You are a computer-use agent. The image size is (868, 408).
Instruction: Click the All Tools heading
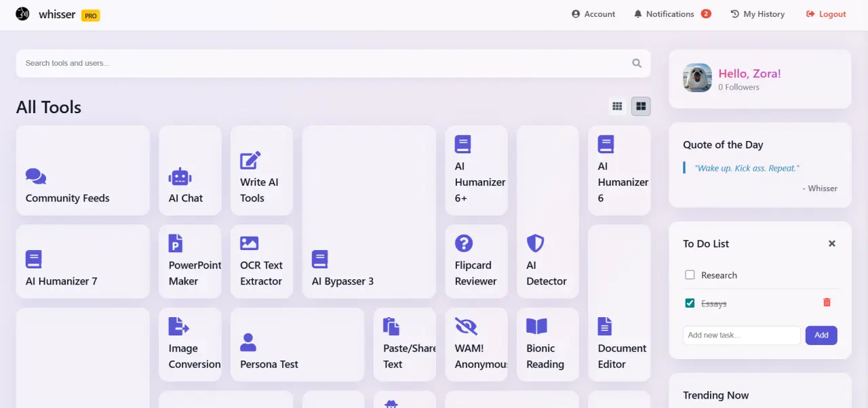[49, 107]
